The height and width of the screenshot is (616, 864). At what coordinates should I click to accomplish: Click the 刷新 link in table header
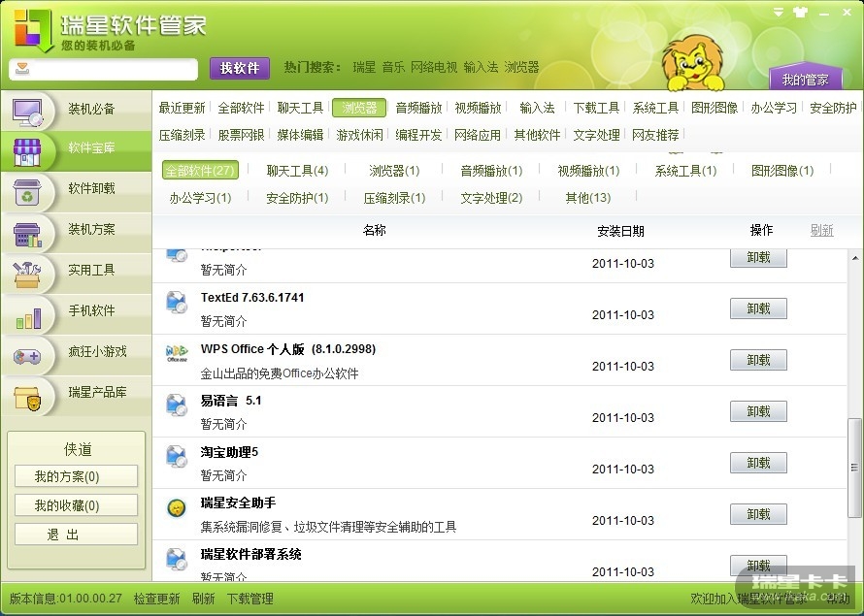[821, 230]
